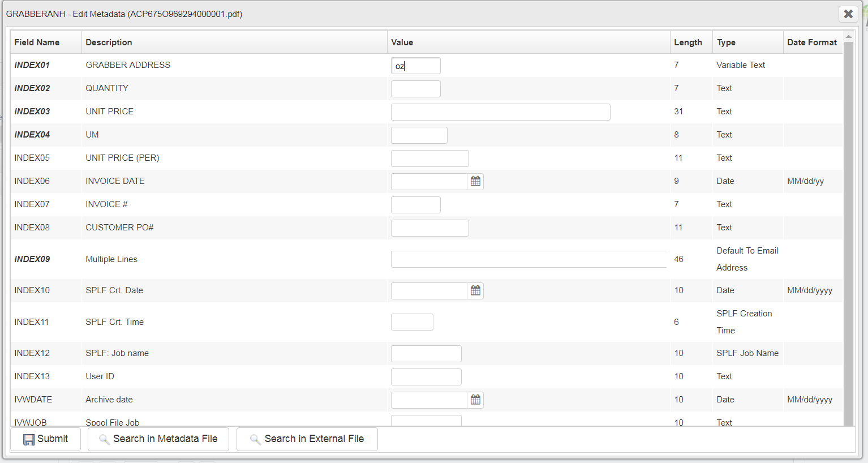Image resolution: width=868 pixels, height=463 pixels.
Task: Click the vertical scrollbar of the metadata table
Action: point(848,226)
